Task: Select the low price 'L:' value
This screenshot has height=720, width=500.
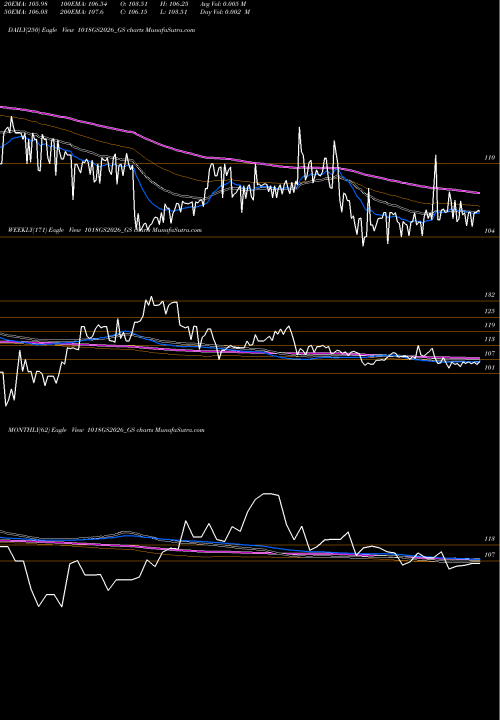Action: coord(174,12)
